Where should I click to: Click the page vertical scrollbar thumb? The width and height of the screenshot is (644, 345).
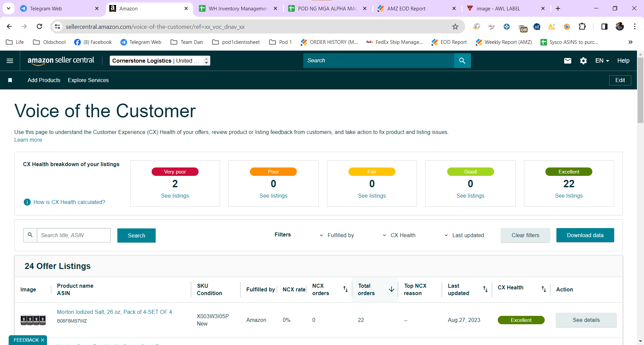point(640,90)
